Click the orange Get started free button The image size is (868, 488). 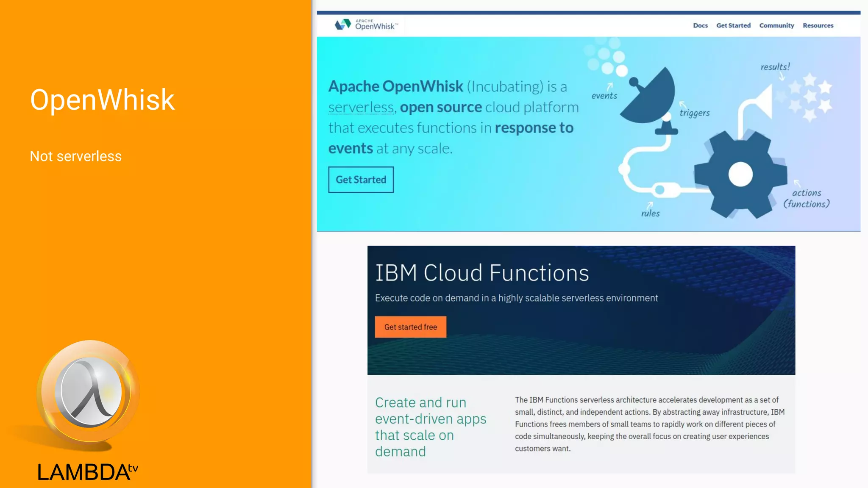pyautogui.click(x=410, y=327)
